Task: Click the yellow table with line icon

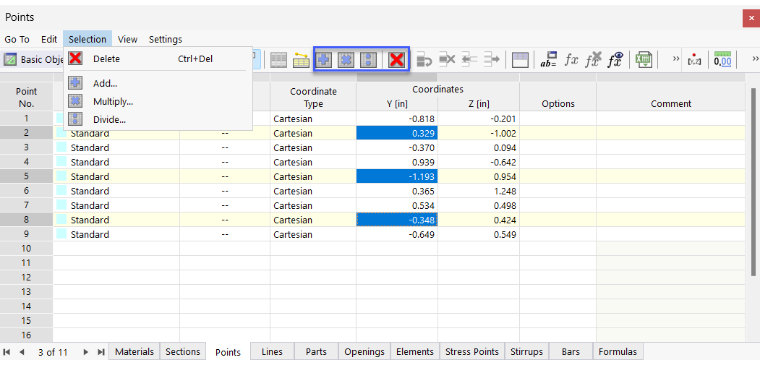Action: [x=301, y=60]
